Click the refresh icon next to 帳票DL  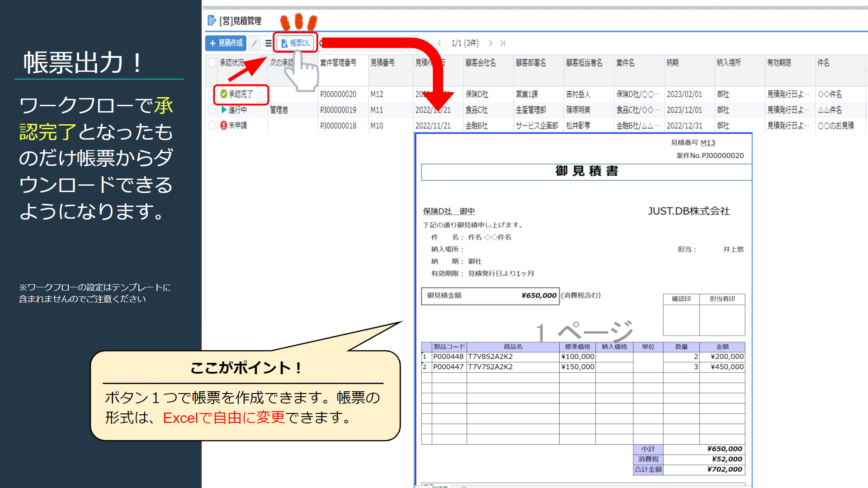coord(322,43)
